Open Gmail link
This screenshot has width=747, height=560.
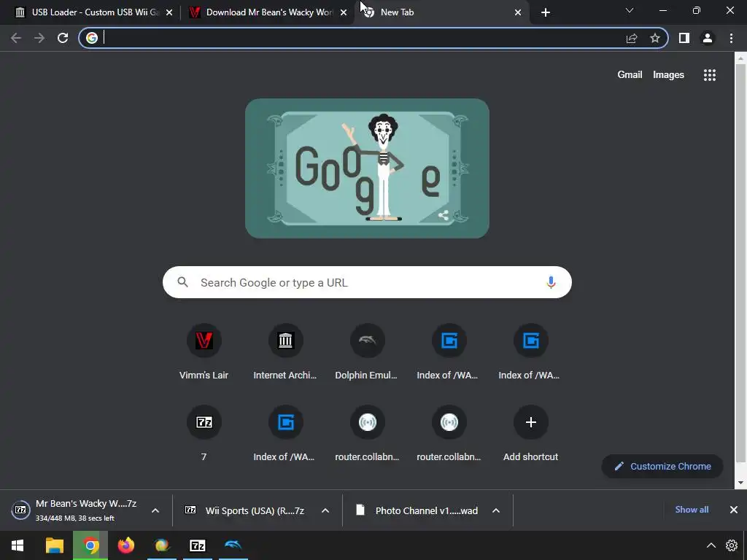(630, 75)
